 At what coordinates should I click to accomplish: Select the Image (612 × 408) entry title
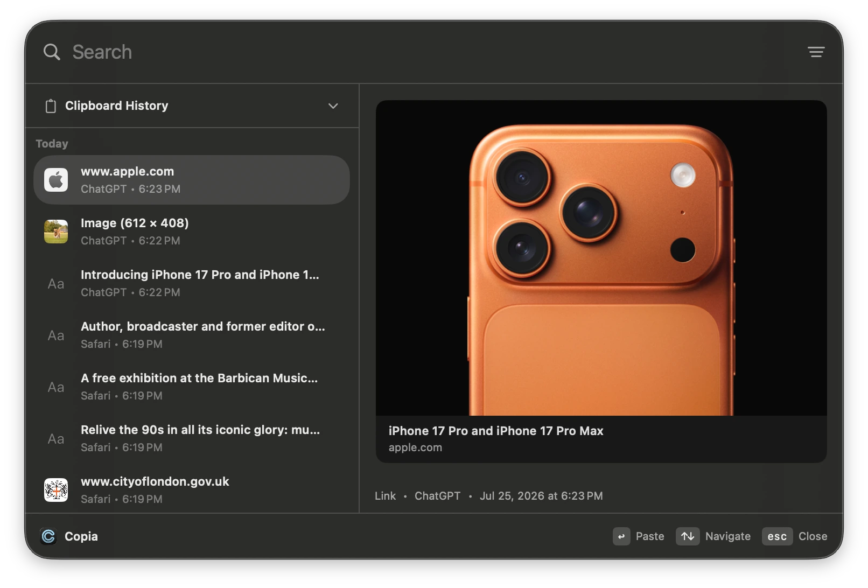135,223
